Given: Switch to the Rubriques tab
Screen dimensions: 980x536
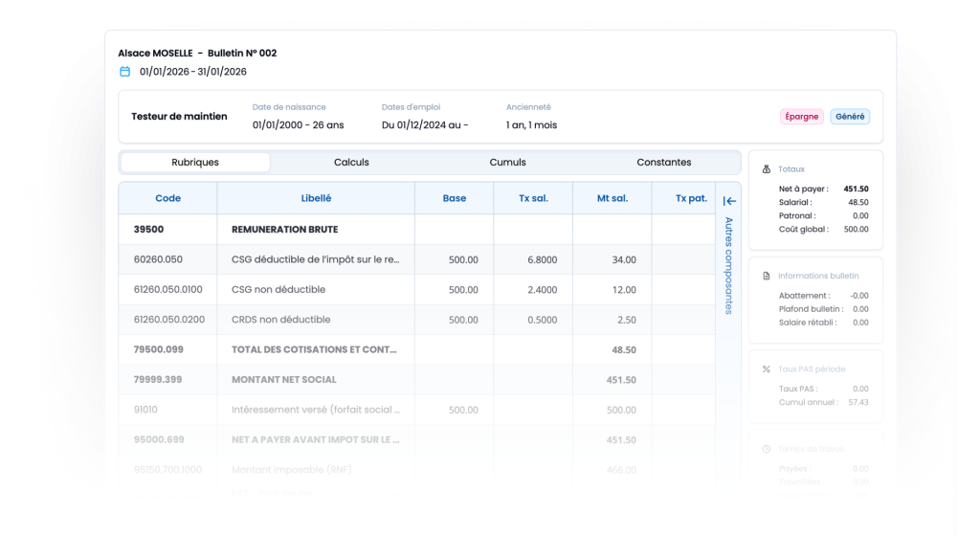Looking at the screenshot, I should (x=195, y=163).
